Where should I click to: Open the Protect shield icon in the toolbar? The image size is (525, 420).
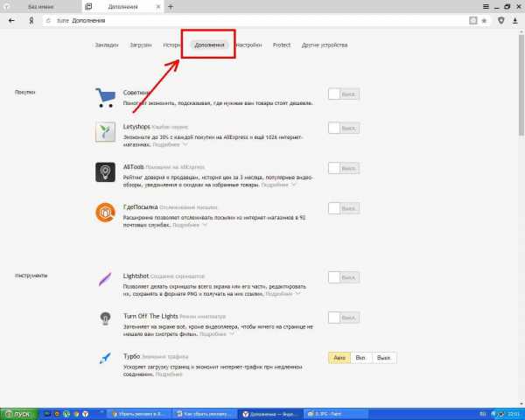point(500,20)
